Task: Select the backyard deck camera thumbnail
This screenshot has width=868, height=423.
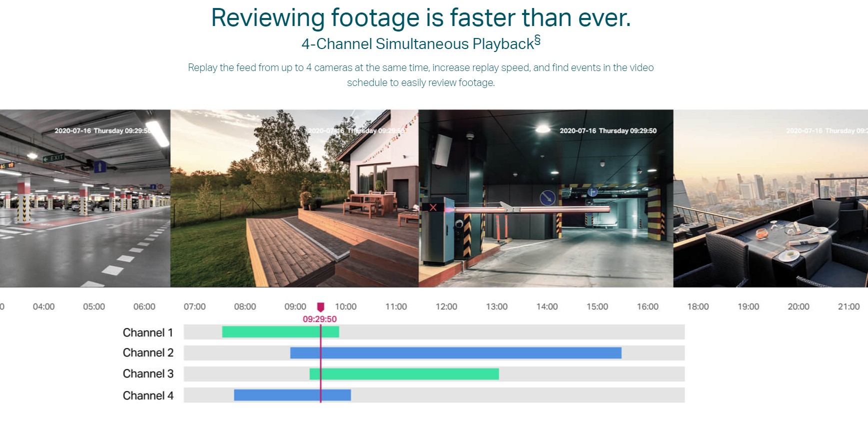Action: pos(295,198)
